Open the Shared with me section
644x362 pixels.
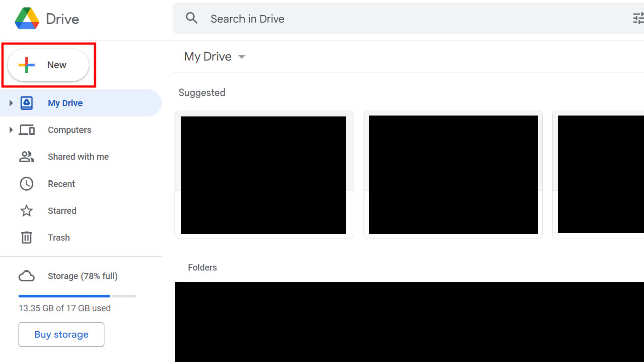coord(78,156)
